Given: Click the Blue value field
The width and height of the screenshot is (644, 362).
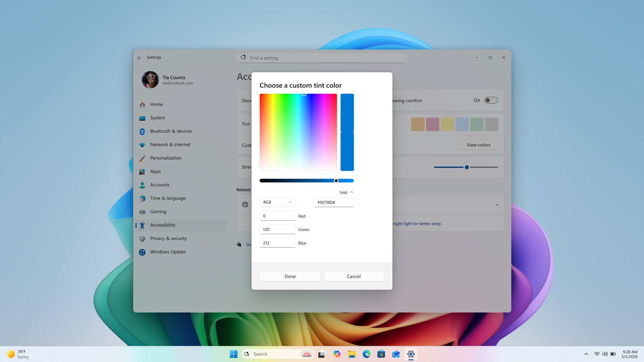Looking at the screenshot, I should (x=277, y=243).
